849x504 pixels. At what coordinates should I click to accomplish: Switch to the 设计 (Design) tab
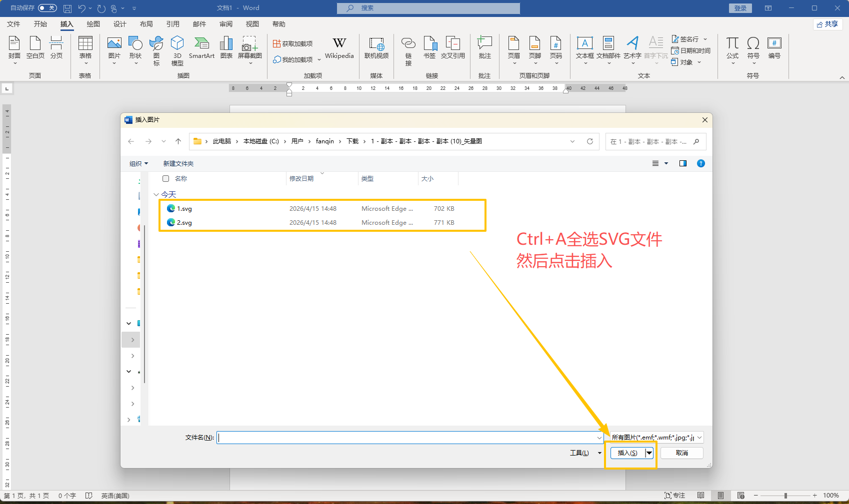click(119, 24)
